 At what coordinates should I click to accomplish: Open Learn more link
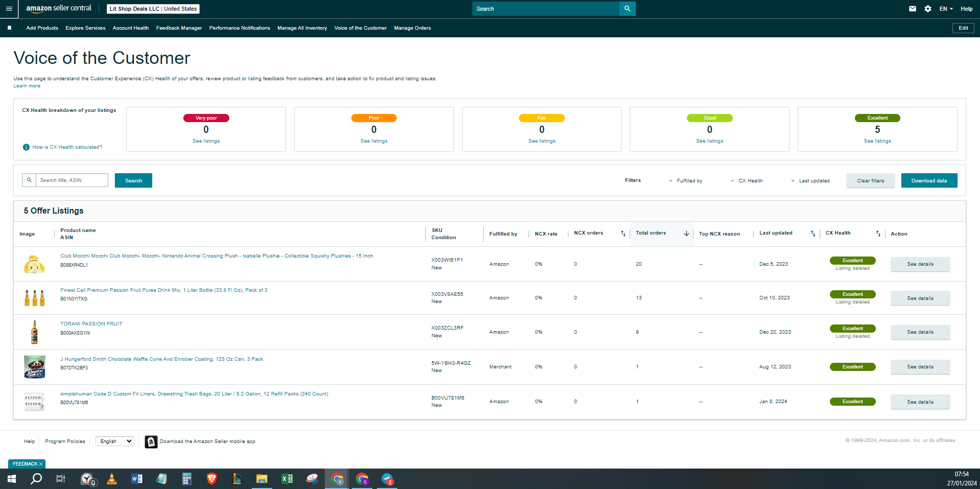click(27, 86)
